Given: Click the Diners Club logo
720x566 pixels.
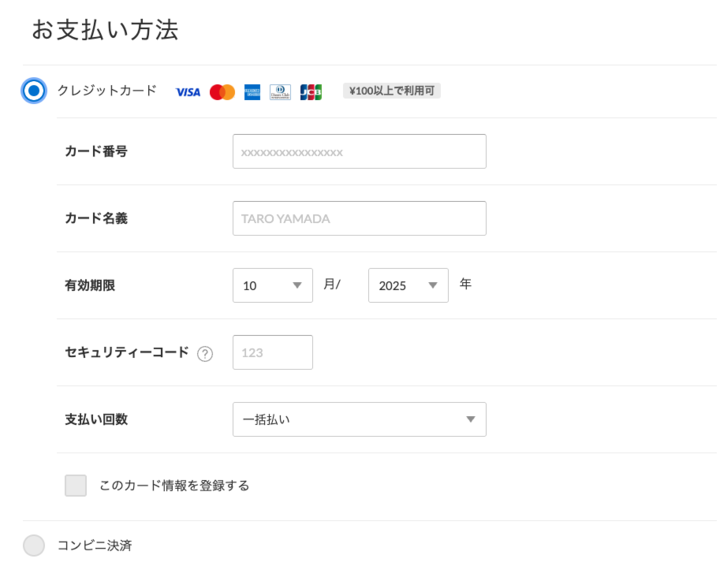Looking at the screenshot, I should (280, 92).
